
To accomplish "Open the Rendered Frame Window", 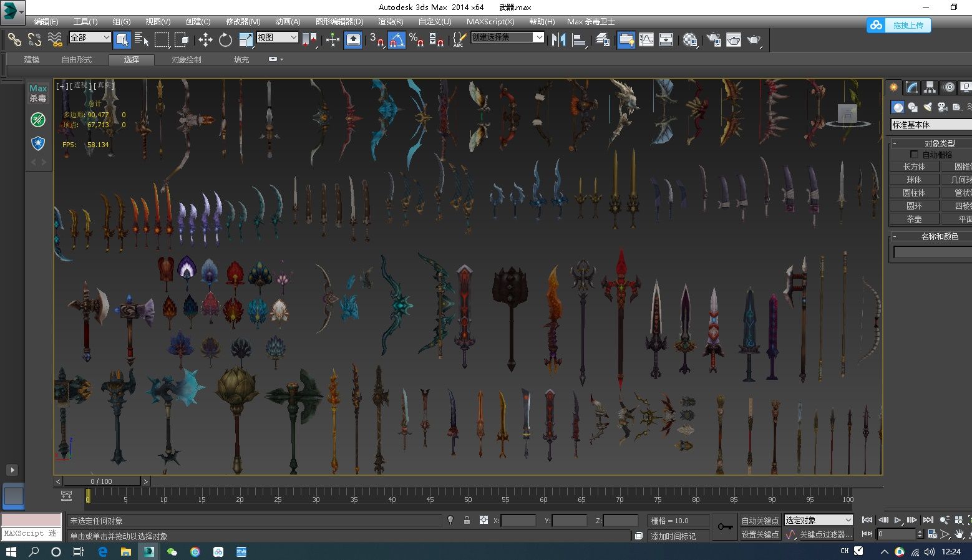I will tap(734, 40).
